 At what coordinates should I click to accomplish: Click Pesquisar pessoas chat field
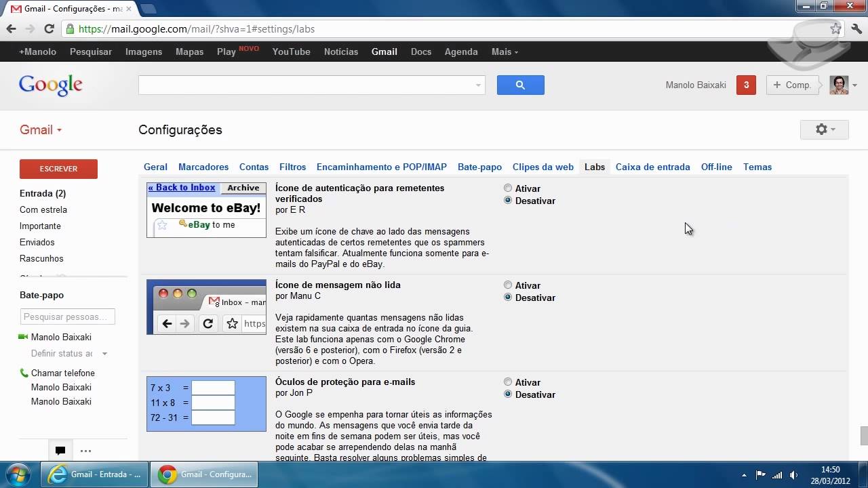click(68, 317)
